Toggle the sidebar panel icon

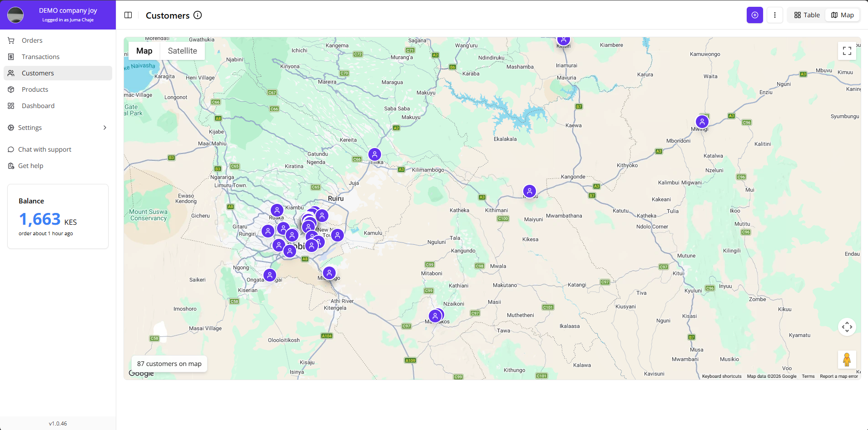point(128,15)
